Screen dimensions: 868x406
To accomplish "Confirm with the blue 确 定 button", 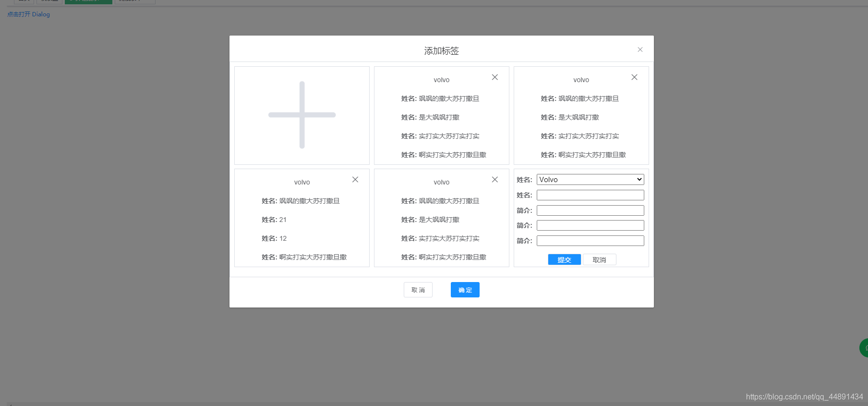I will tap(465, 290).
